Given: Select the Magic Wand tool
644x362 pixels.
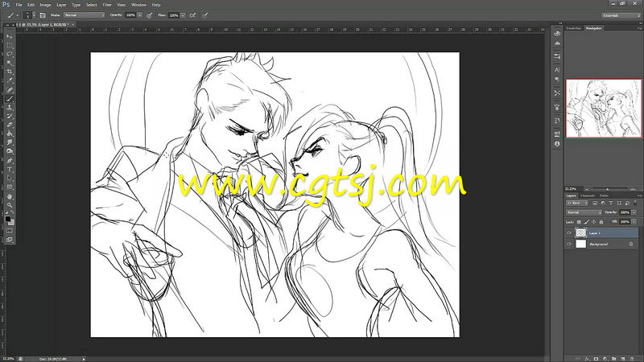Looking at the screenshot, I should [x=10, y=63].
